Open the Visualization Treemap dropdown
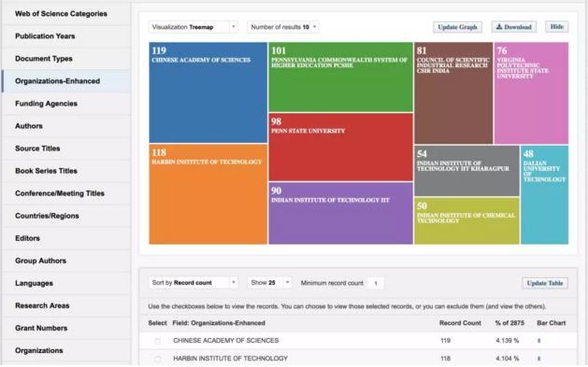 (194, 27)
